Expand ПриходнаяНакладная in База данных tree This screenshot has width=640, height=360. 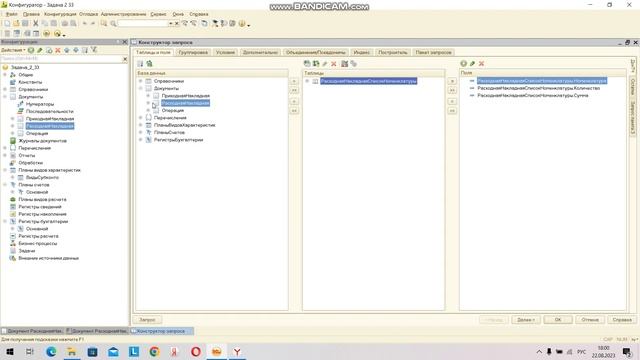pyautogui.click(x=149, y=96)
